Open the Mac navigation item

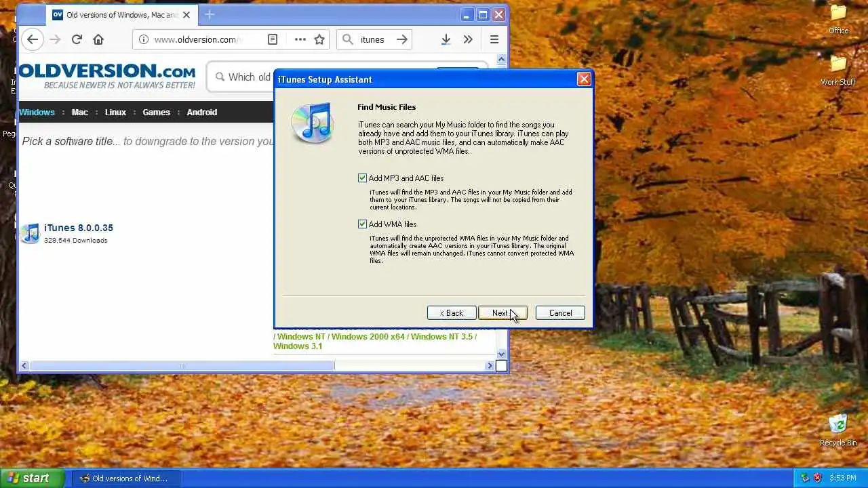click(x=80, y=113)
